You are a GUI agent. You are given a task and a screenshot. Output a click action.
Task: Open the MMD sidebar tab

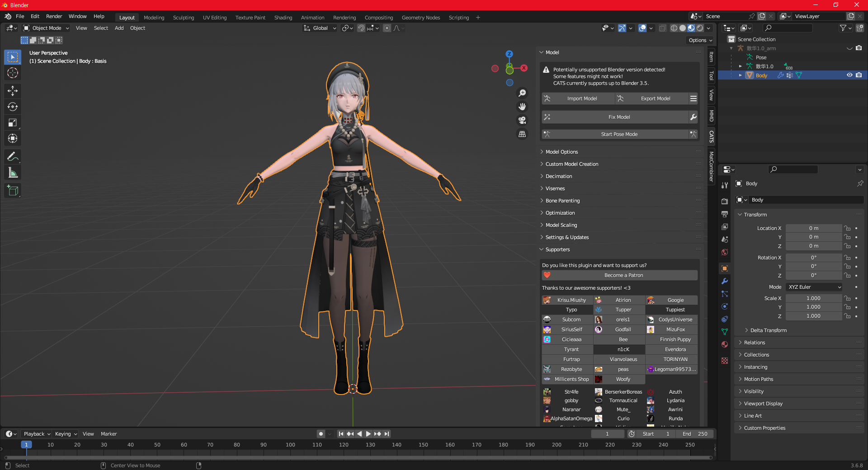point(711,116)
